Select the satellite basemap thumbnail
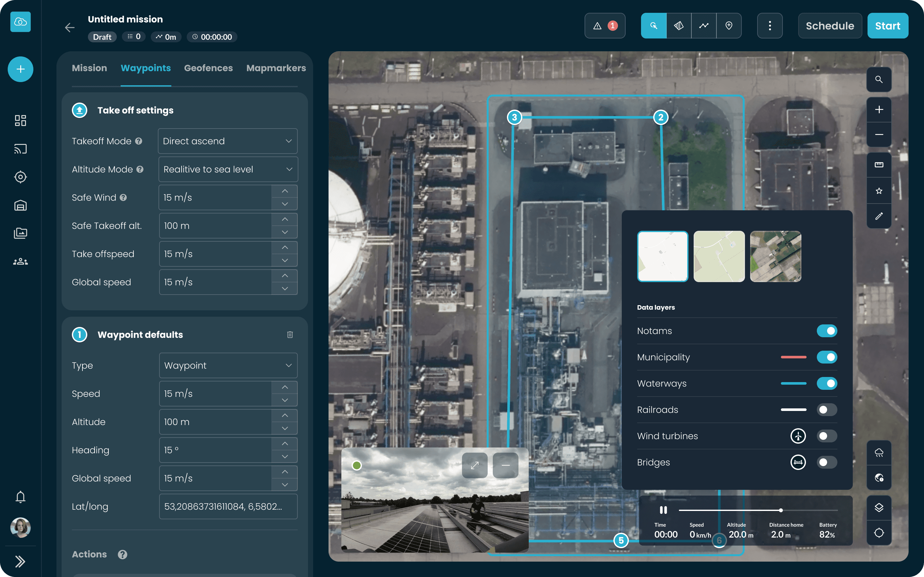The height and width of the screenshot is (577, 924). click(x=775, y=256)
